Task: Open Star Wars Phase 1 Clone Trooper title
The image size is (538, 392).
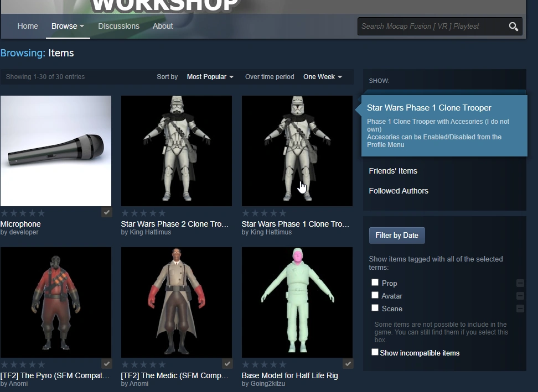Action: click(296, 224)
